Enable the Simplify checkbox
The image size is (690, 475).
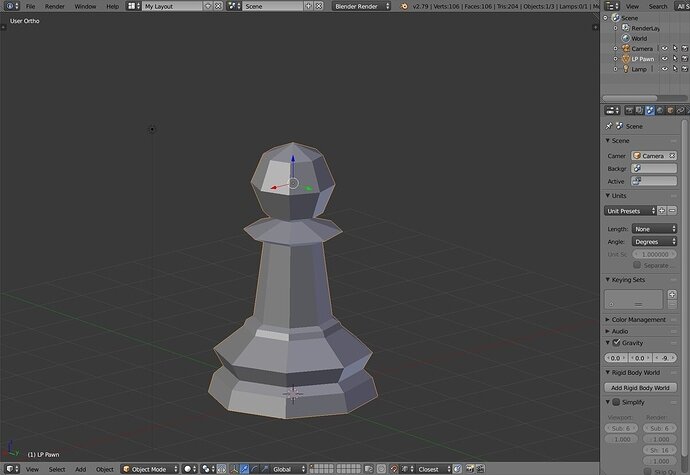pos(616,402)
